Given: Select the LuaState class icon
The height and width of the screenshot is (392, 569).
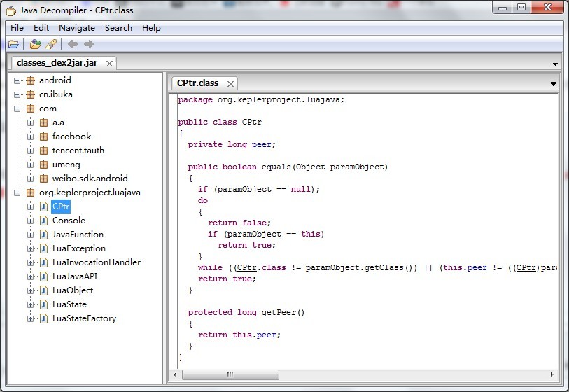Looking at the screenshot, I should click(x=43, y=304).
